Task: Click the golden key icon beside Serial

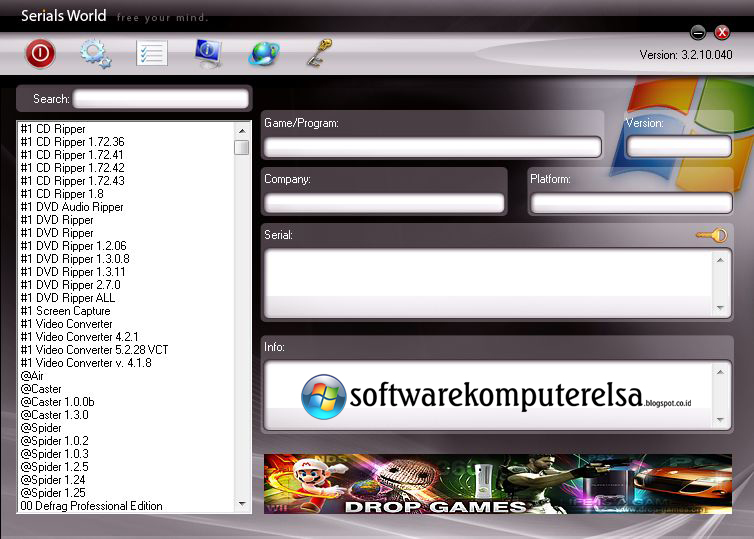Action: pyautogui.click(x=712, y=235)
